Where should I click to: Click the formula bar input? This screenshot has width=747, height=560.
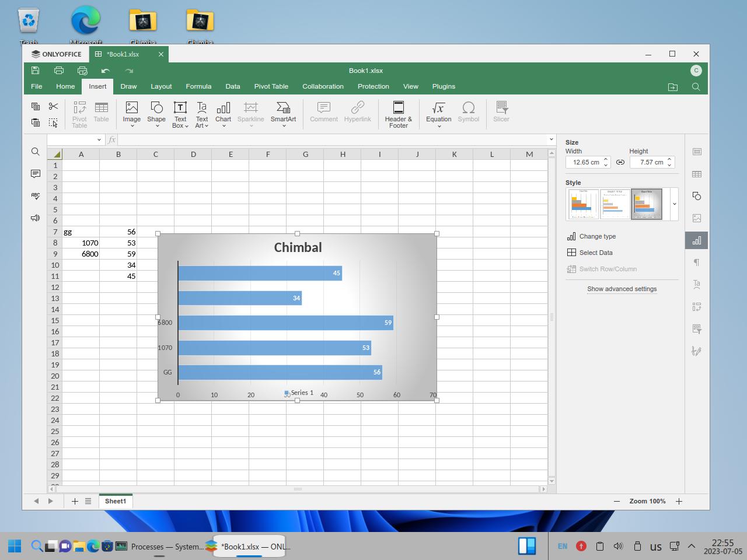pos(333,140)
